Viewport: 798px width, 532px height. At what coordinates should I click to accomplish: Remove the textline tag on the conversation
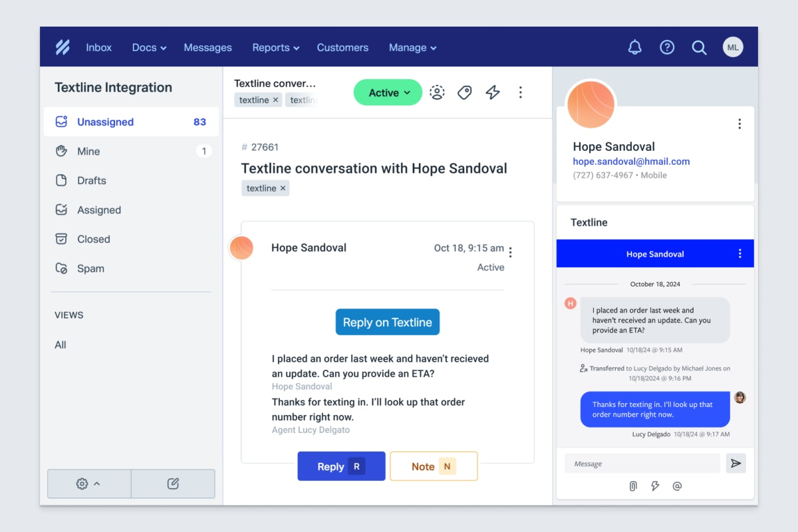(282, 188)
